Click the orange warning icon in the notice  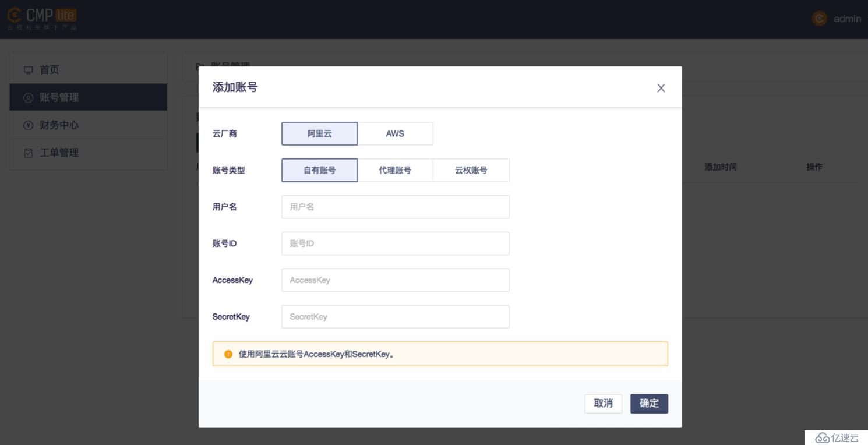tap(228, 354)
